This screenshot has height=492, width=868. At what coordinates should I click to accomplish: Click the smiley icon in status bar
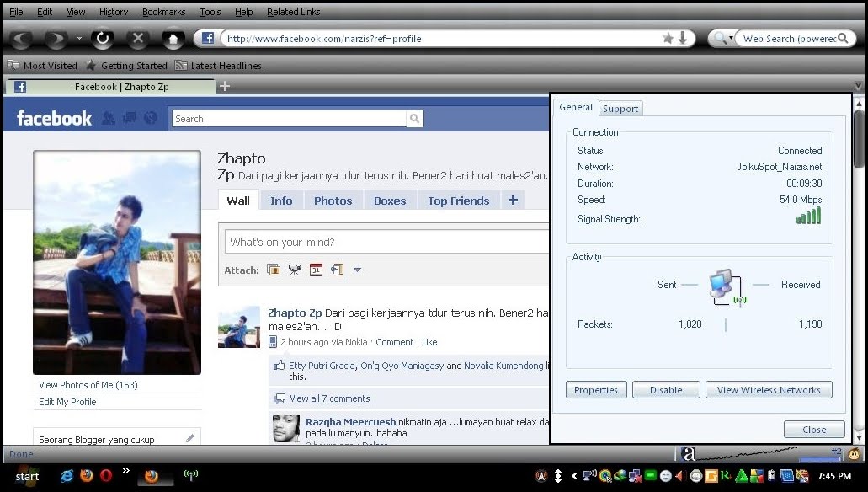pos(855,454)
